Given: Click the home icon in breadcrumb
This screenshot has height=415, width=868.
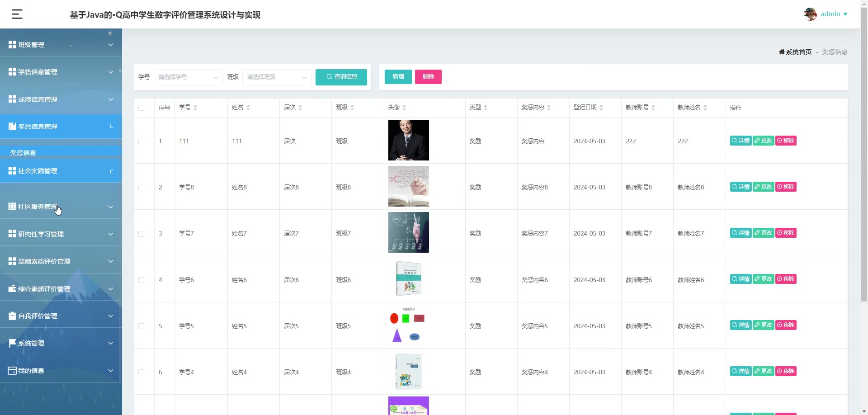Looking at the screenshot, I should click(782, 52).
